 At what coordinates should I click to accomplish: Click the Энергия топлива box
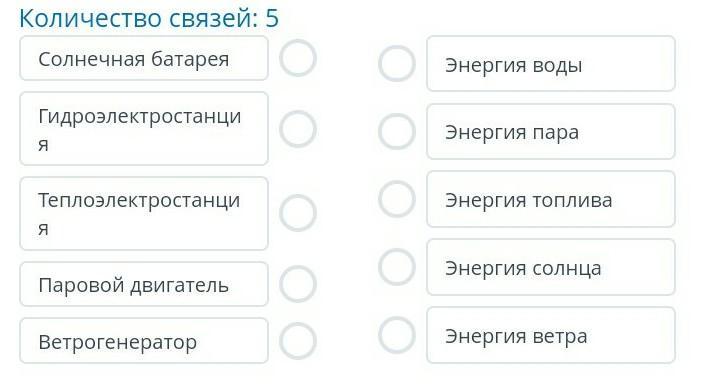click(551, 199)
